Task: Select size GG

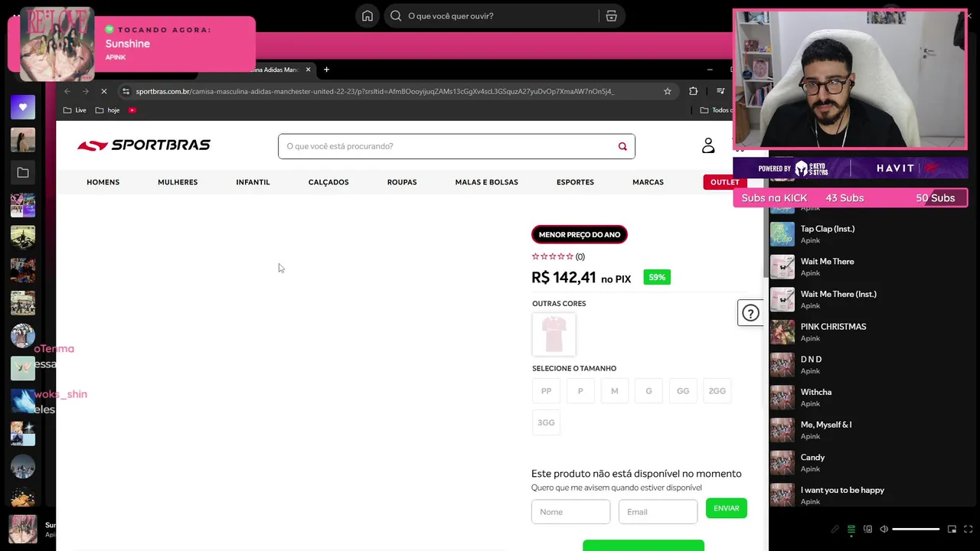Action: click(x=683, y=391)
